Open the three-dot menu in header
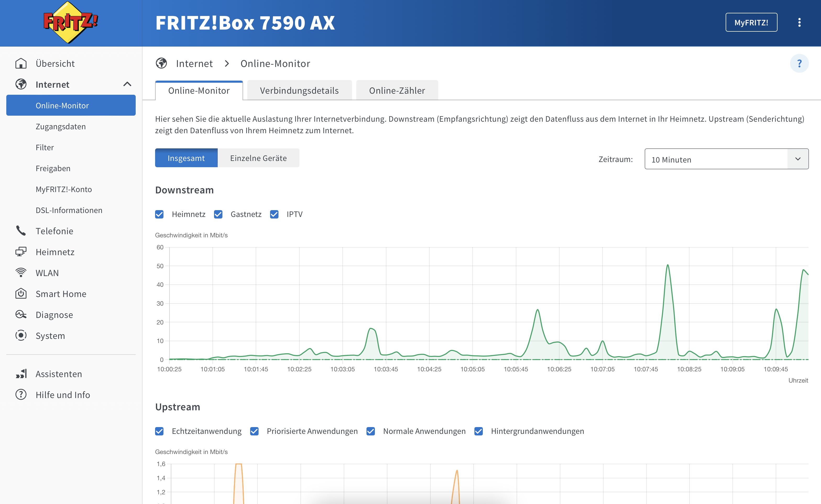The width and height of the screenshot is (821, 504). [x=799, y=22]
